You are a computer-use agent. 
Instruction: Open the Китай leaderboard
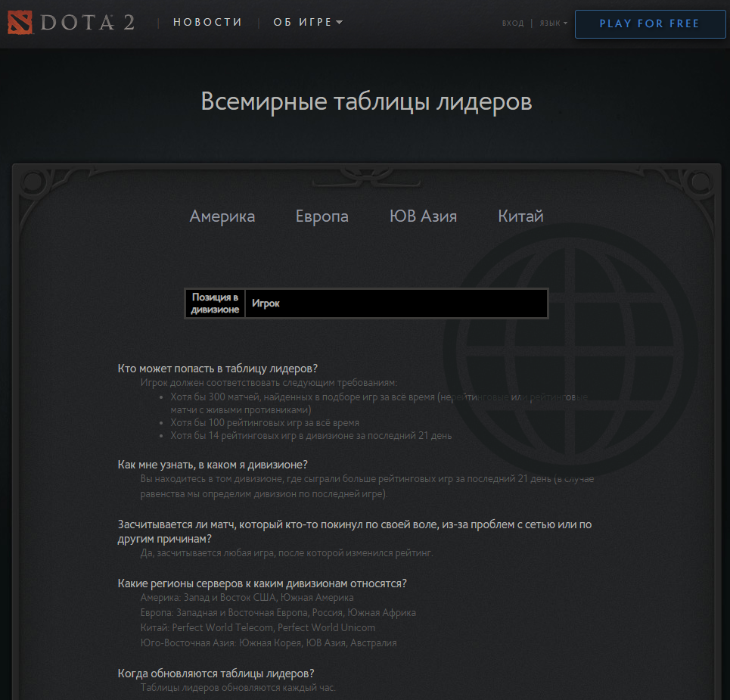(520, 216)
